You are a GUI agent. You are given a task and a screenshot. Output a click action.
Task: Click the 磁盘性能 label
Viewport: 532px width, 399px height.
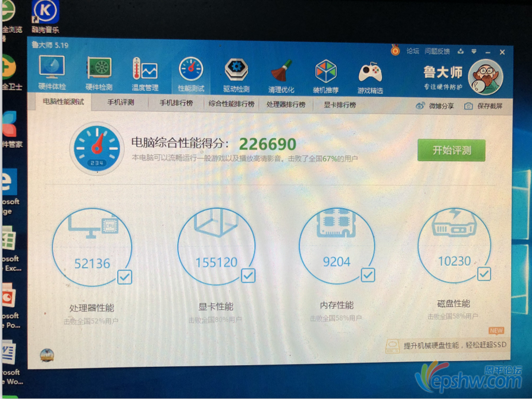(x=453, y=303)
